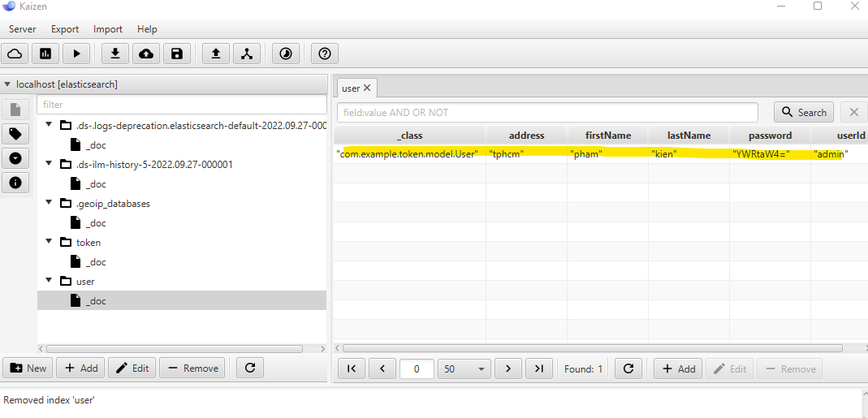Click the circled down-arrow sidebar icon
Viewport: 868px width, 418px height.
tap(15, 157)
